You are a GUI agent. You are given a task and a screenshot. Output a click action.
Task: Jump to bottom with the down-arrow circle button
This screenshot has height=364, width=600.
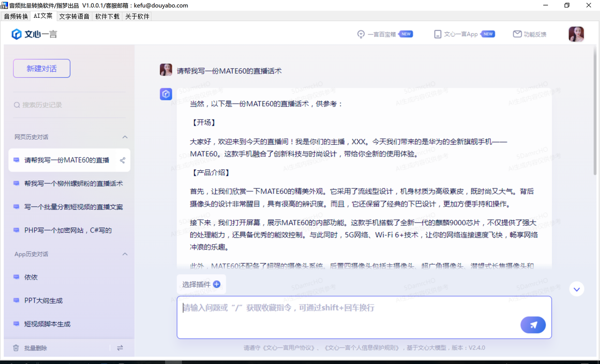pyautogui.click(x=577, y=289)
